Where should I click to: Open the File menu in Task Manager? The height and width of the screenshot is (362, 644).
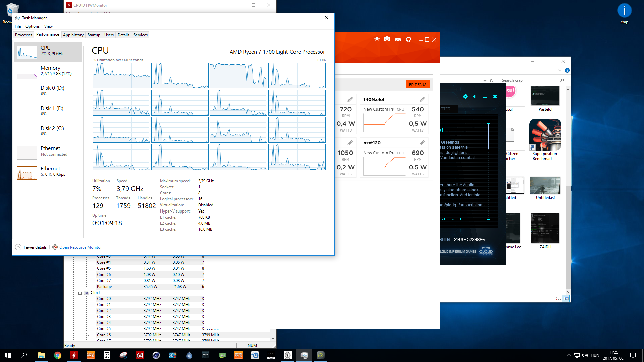(x=18, y=26)
